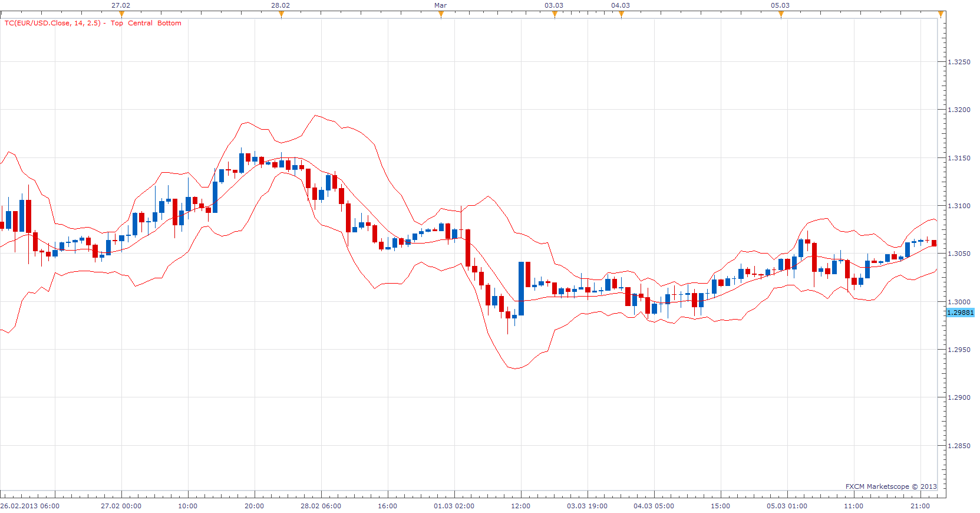Click the 1.2900 price axis label

(x=959, y=397)
